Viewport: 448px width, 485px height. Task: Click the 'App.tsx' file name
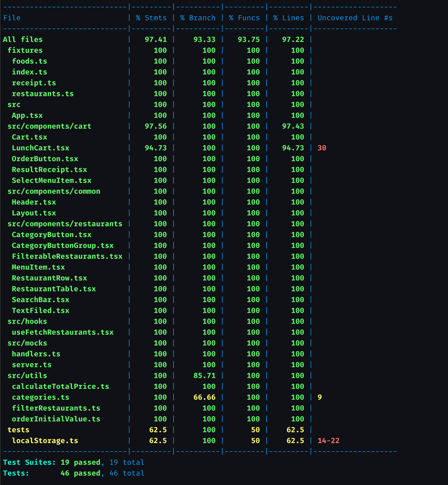tap(27, 115)
